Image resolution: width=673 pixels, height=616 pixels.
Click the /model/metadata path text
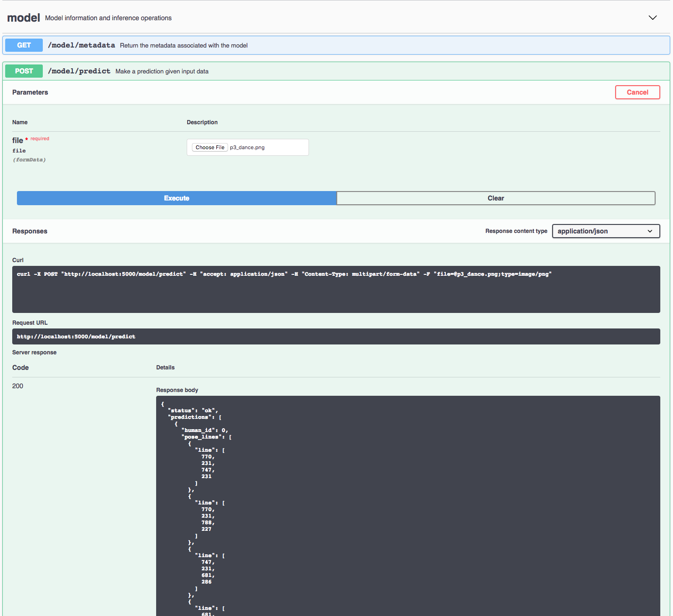[81, 45]
